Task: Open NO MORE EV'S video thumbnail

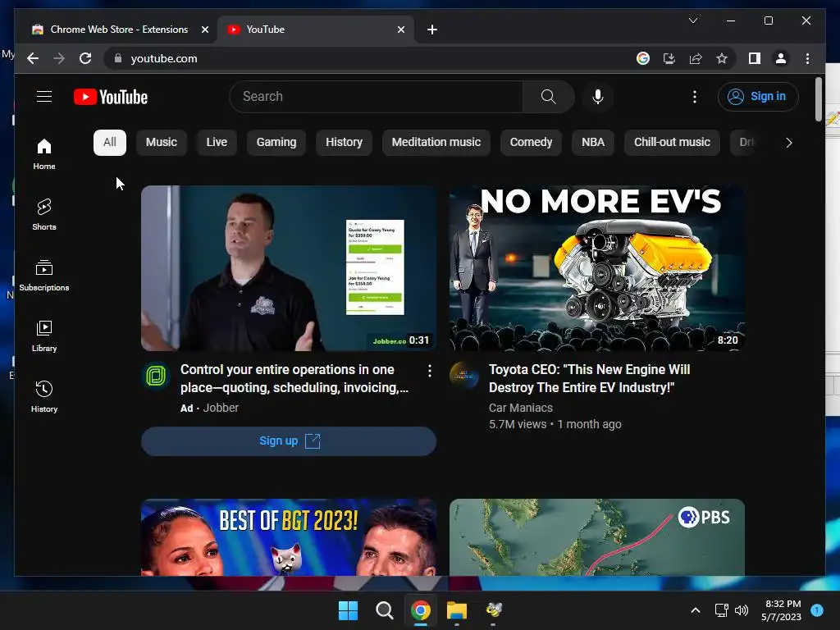Action: click(x=597, y=268)
